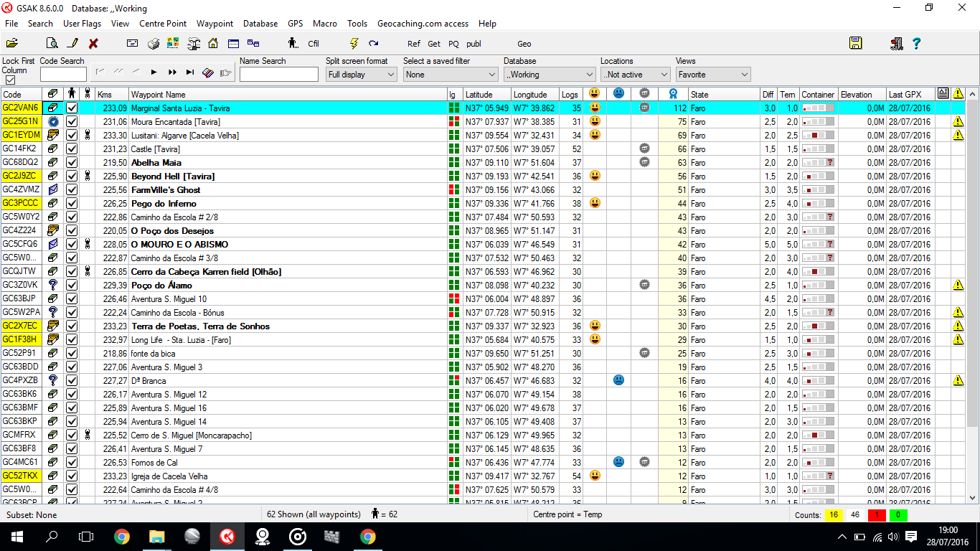Click the pencil edit waypoint icon
Screen dimensions: 980x551
click(x=72, y=43)
